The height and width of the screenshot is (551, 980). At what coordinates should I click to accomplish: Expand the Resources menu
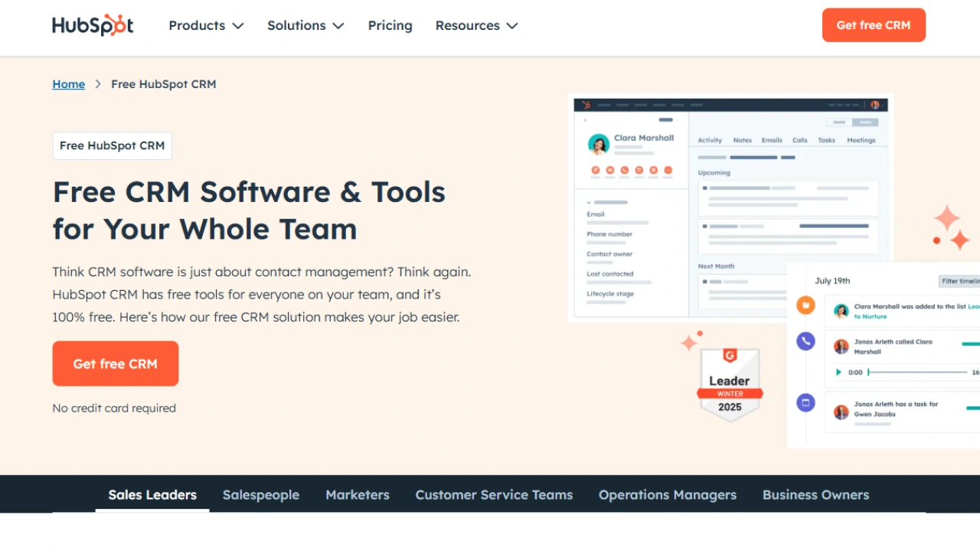[476, 25]
